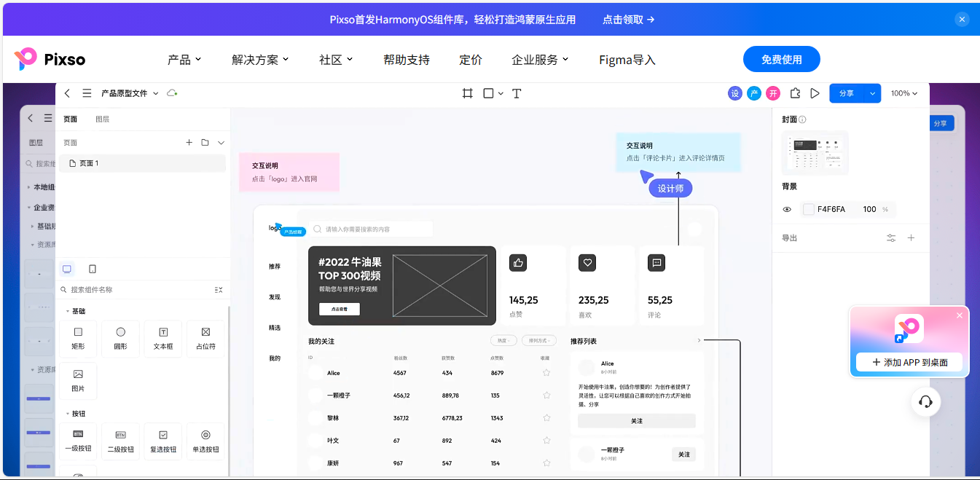Screen dimensions: 980x480
Task: Open the 100% zoom level dropdown
Action: (904, 93)
